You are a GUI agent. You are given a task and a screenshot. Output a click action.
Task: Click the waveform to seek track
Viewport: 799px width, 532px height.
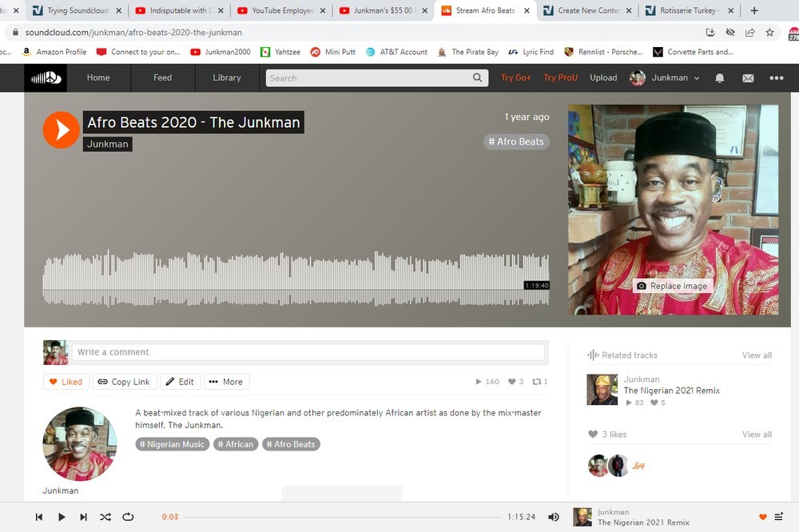coord(296,280)
